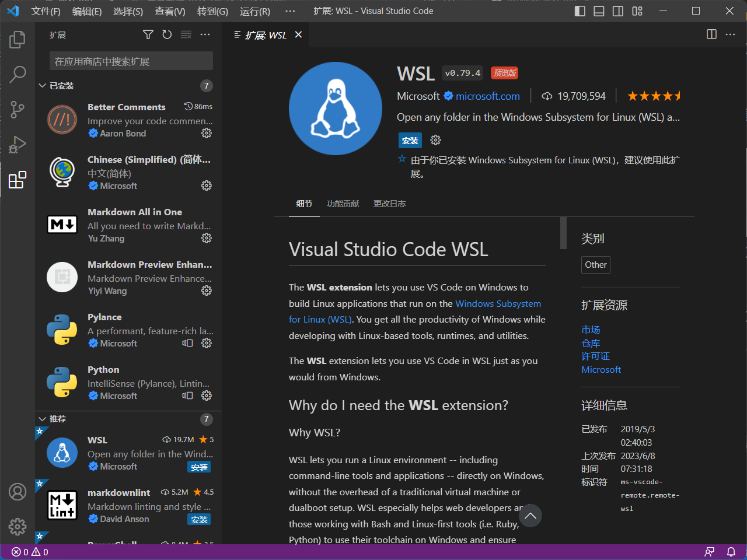This screenshot has height=560, width=747.
Task: Toggle the secondary side bar layout
Action: tap(618, 11)
